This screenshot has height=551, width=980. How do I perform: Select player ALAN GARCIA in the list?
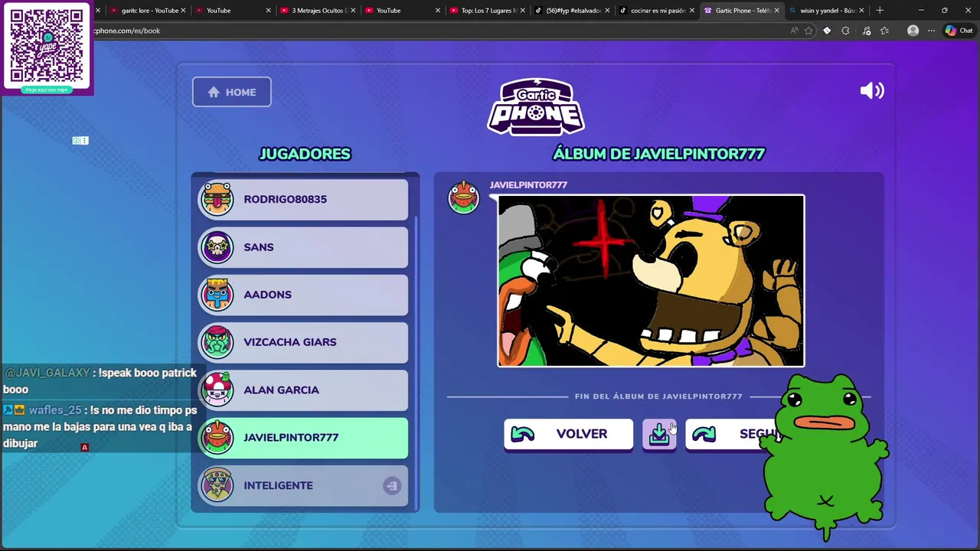(x=304, y=390)
